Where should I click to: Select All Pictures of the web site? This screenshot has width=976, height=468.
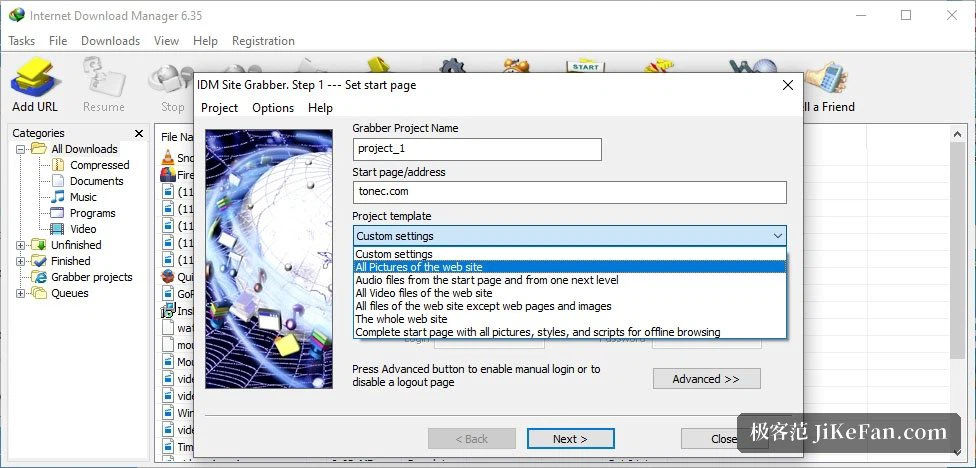[x=570, y=267]
